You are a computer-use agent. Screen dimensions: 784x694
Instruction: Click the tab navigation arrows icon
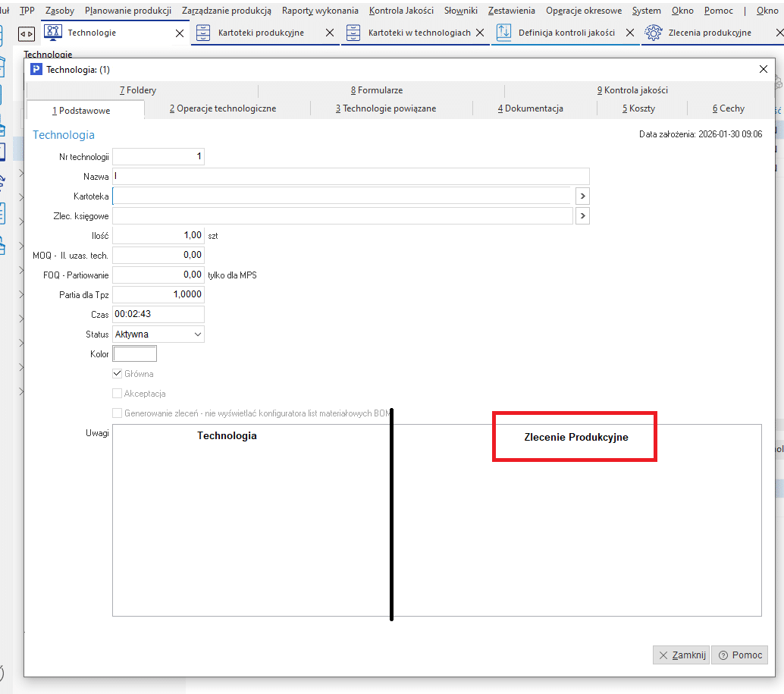click(26, 34)
